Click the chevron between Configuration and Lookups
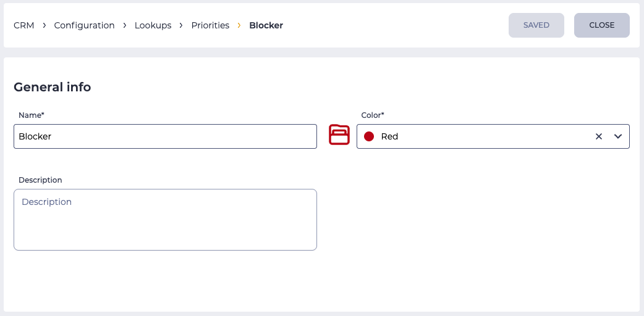The image size is (644, 316). pyautogui.click(x=124, y=25)
